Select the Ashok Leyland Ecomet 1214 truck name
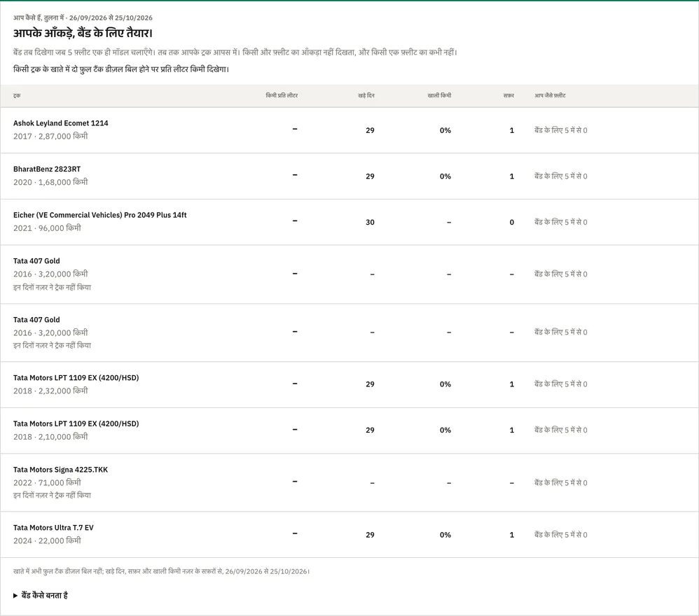699x616 pixels. click(61, 123)
